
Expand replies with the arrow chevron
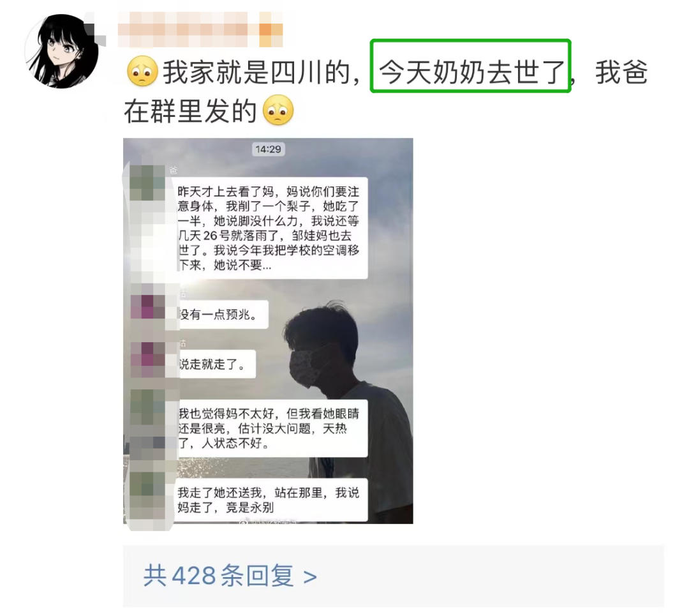tap(310, 576)
